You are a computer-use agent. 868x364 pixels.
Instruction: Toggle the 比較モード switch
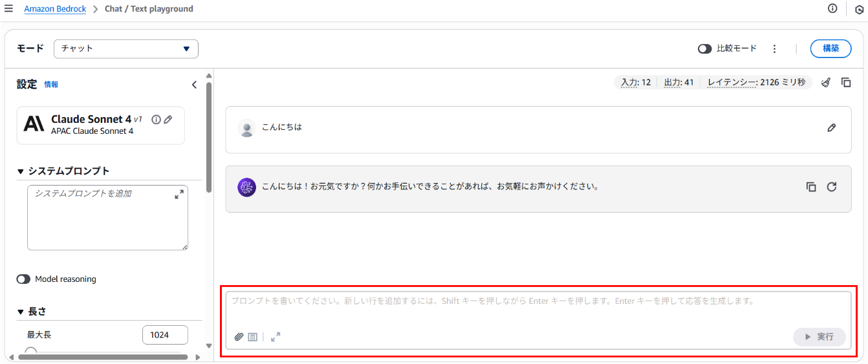[x=704, y=48]
